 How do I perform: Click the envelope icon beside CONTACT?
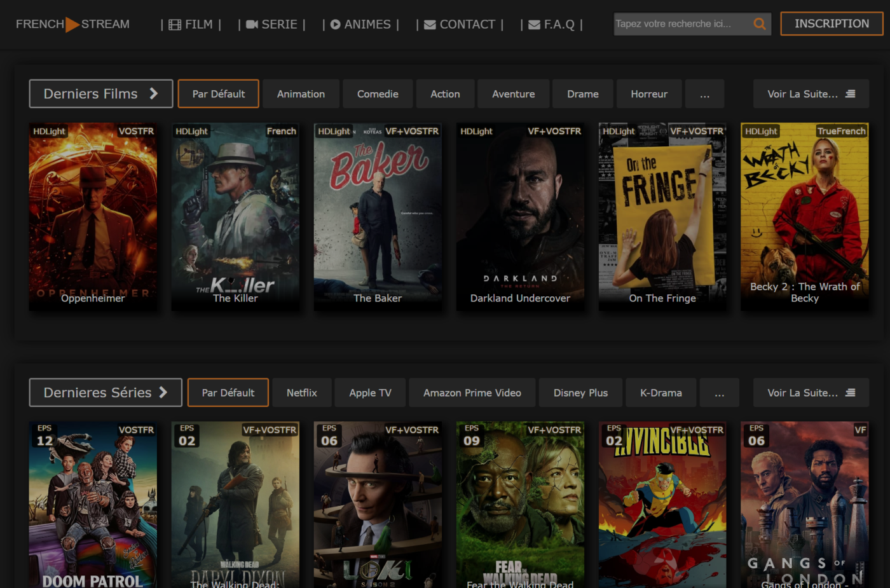(430, 24)
